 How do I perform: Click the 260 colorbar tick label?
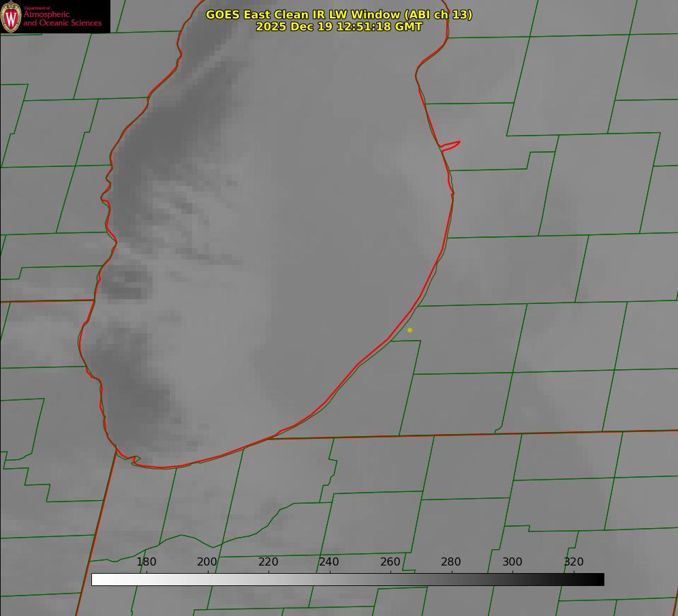tap(390, 562)
